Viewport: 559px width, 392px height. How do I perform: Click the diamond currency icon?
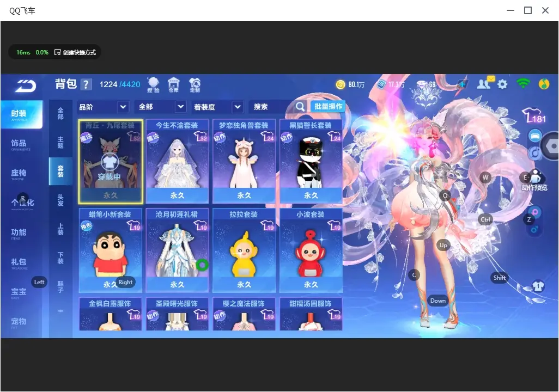pyautogui.click(x=422, y=84)
